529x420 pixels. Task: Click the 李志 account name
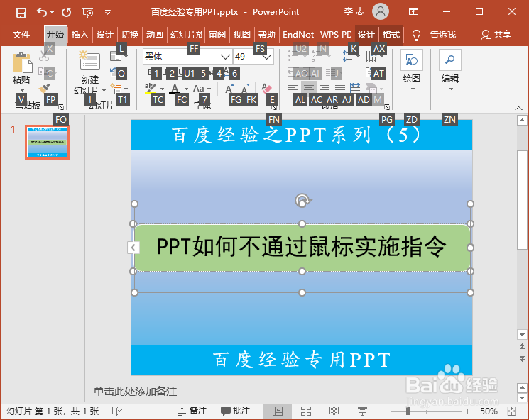354,11
